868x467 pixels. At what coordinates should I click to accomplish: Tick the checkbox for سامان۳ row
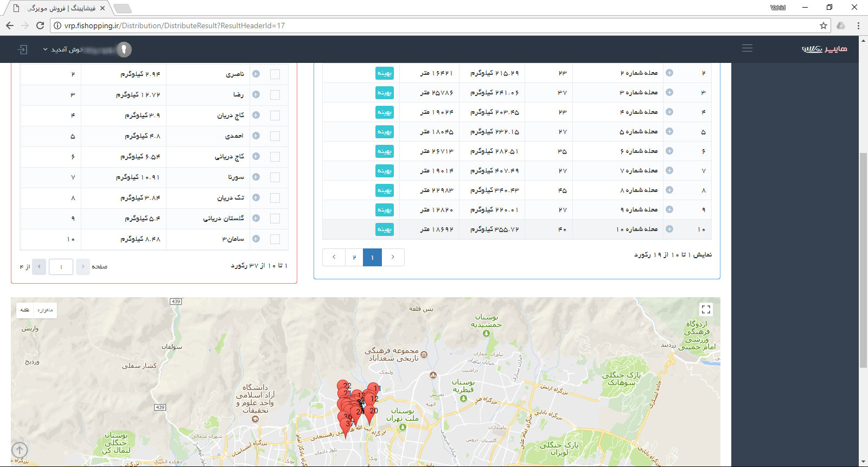tap(275, 239)
